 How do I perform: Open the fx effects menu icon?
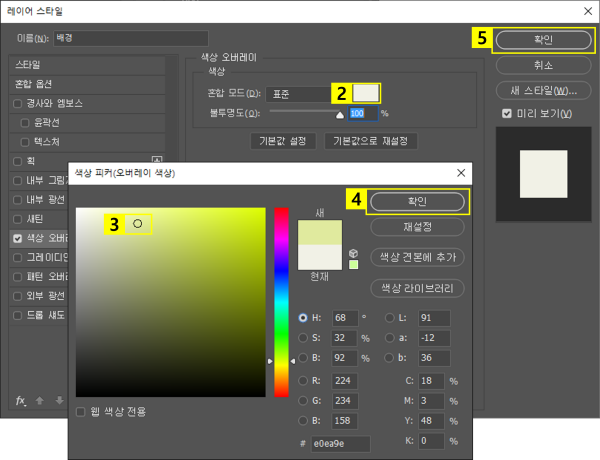(21, 401)
